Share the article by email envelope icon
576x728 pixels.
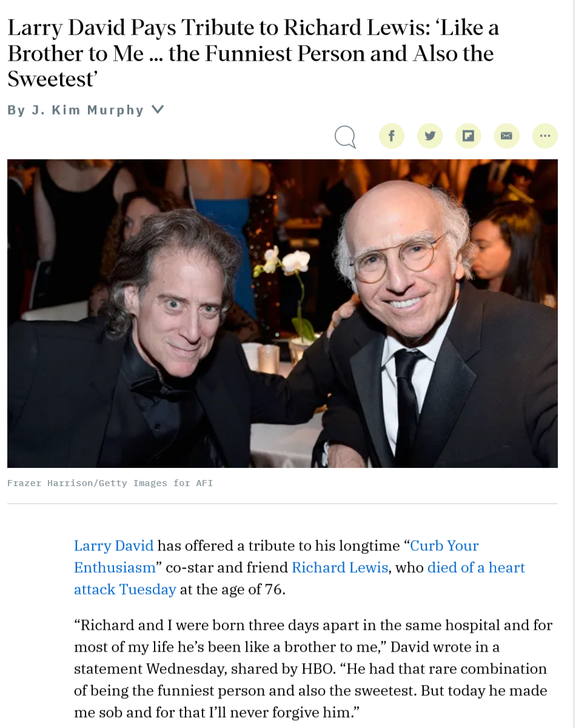pyautogui.click(x=506, y=136)
